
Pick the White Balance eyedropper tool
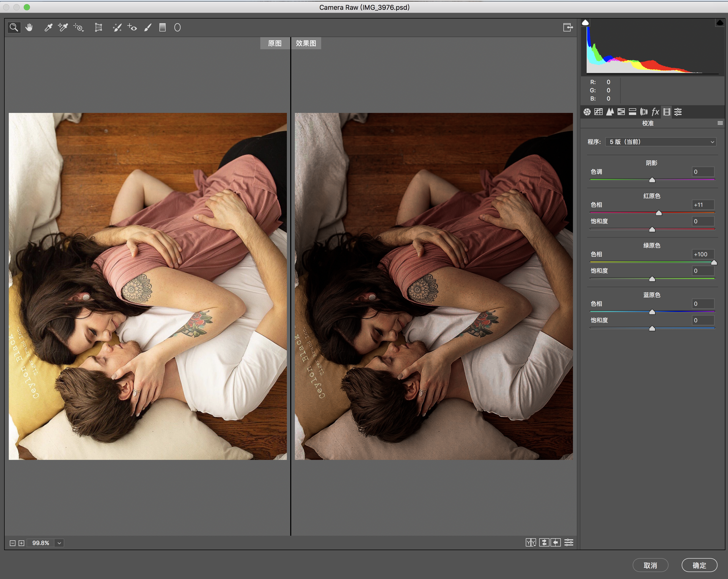tap(48, 27)
